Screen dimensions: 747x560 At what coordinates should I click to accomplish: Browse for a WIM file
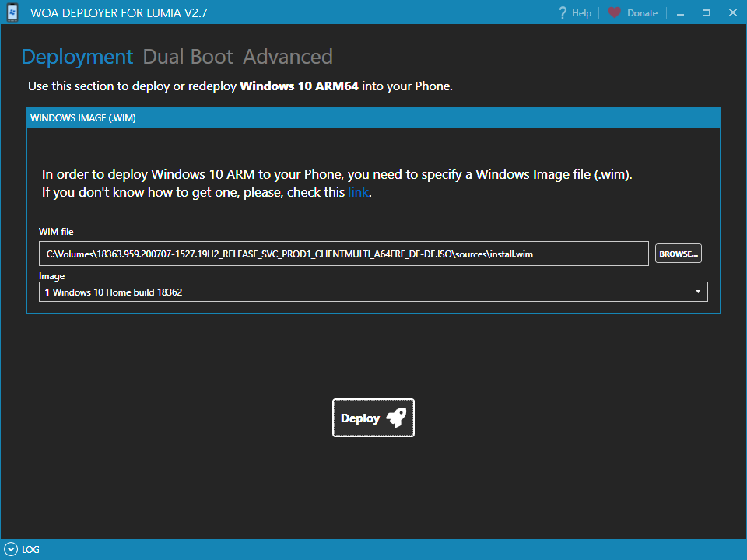pyautogui.click(x=678, y=254)
